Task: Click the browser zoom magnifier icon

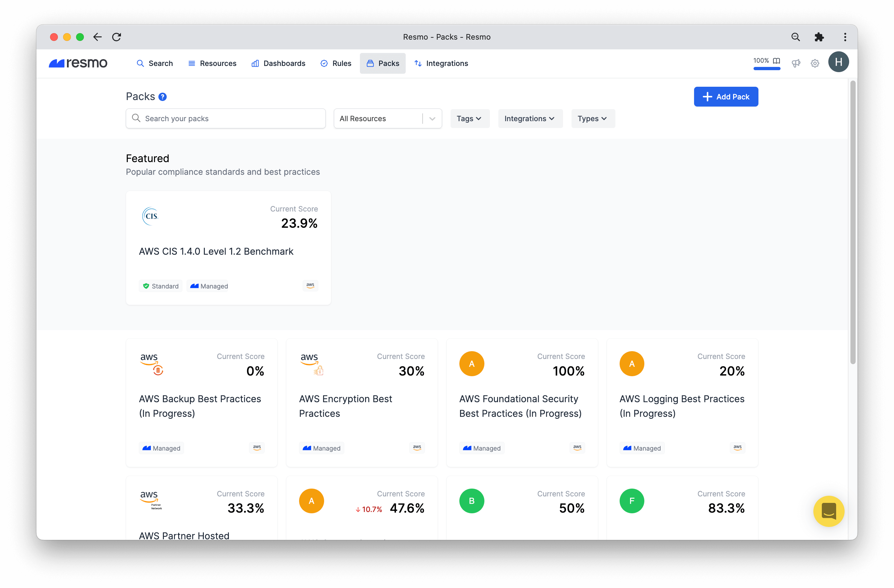Action: point(795,37)
